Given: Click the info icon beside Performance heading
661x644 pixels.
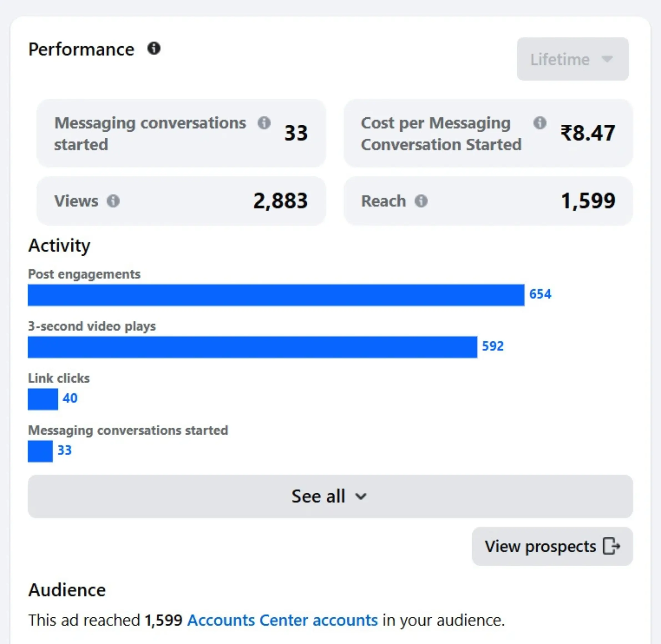Looking at the screenshot, I should (154, 49).
